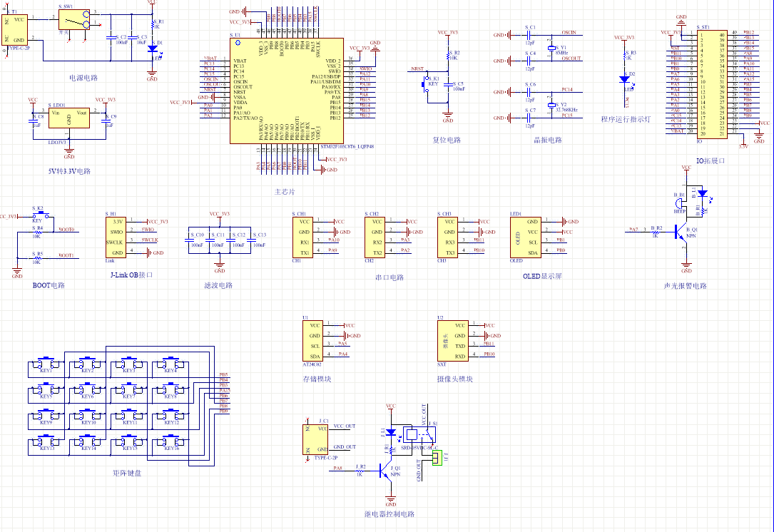Click the 串口电路 caption
Image resolution: width=774 pixels, height=532 pixels.
(x=389, y=277)
